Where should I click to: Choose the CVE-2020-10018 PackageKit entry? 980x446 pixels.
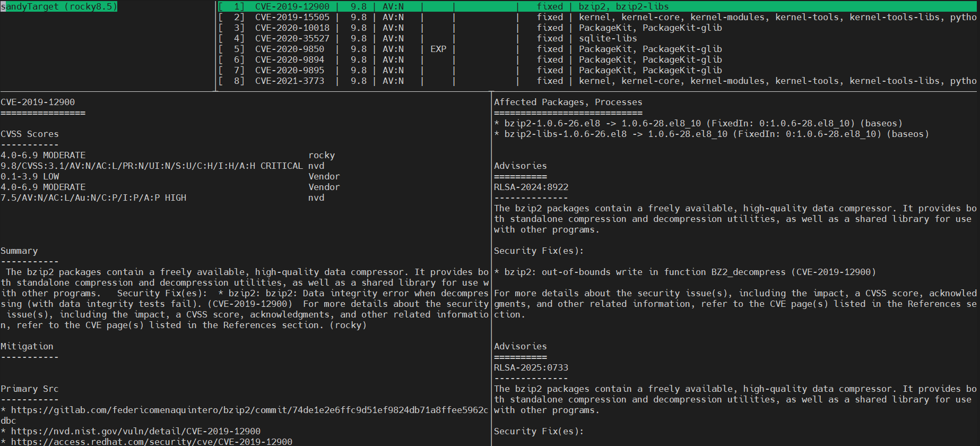[x=292, y=28]
